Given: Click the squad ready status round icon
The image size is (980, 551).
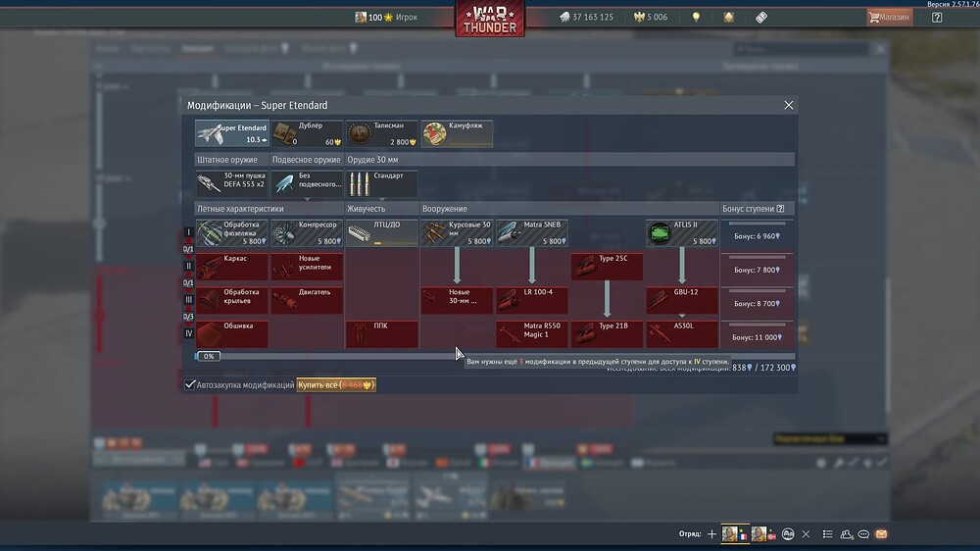Looking at the screenshot, I should pos(788,534).
